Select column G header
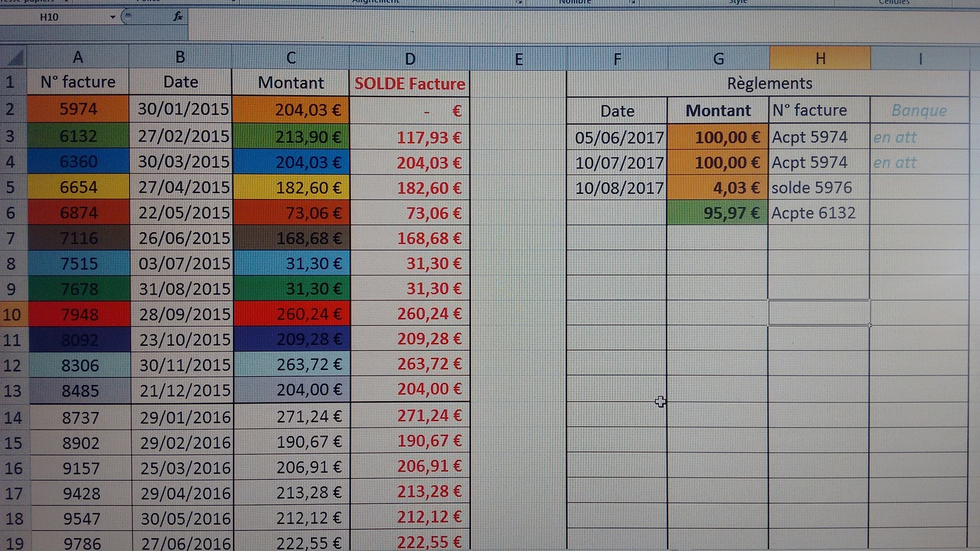Image resolution: width=980 pixels, height=551 pixels. point(719,59)
